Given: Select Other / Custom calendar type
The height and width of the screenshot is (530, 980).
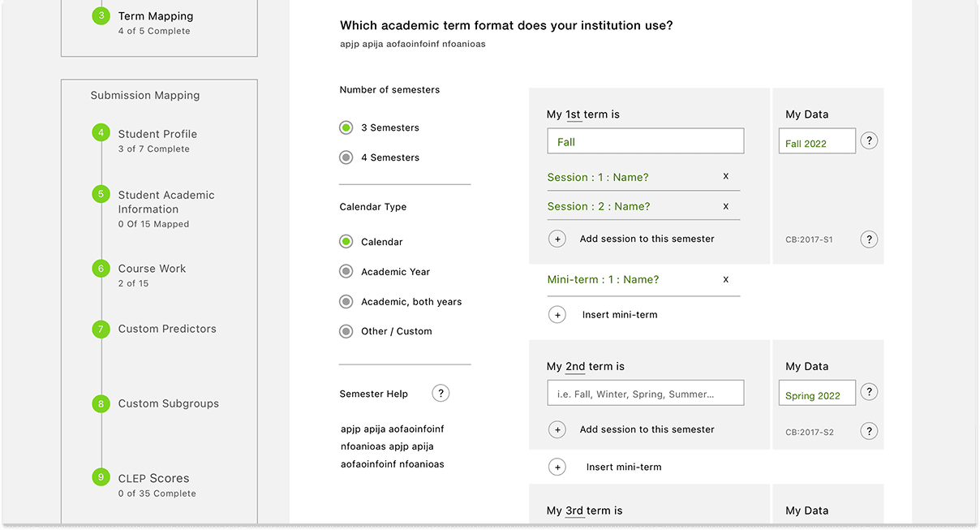Looking at the screenshot, I should click(346, 331).
